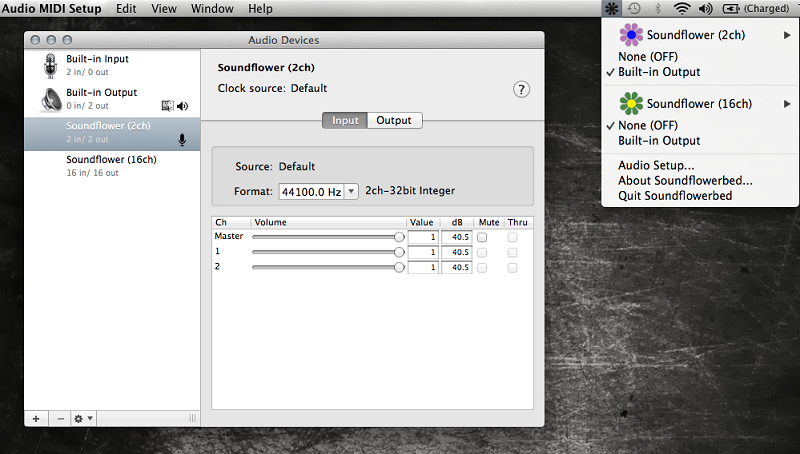Click the Built-in Input microphone icon

(50, 65)
